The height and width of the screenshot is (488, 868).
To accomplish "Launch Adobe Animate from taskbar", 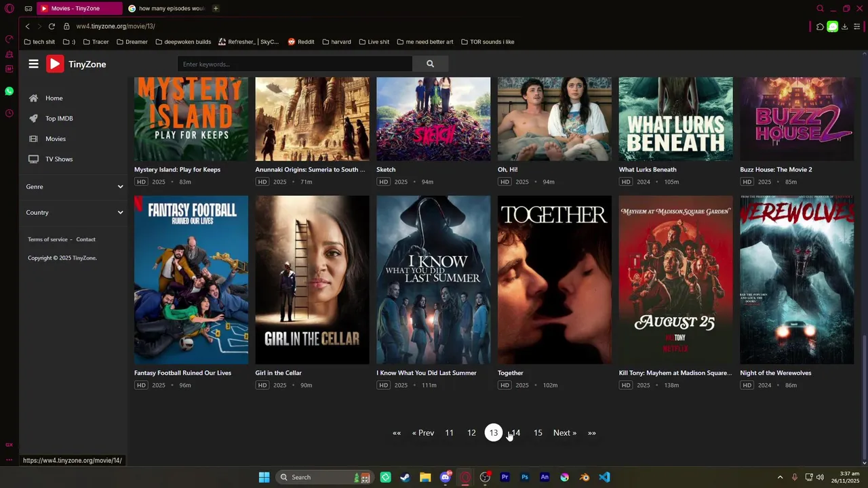I will click(545, 477).
